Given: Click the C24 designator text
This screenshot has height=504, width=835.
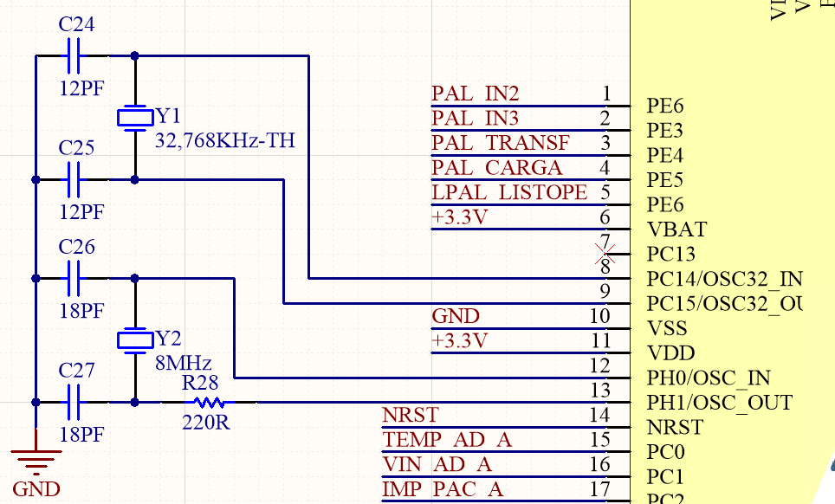Looking at the screenshot, I should (x=77, y=24).
